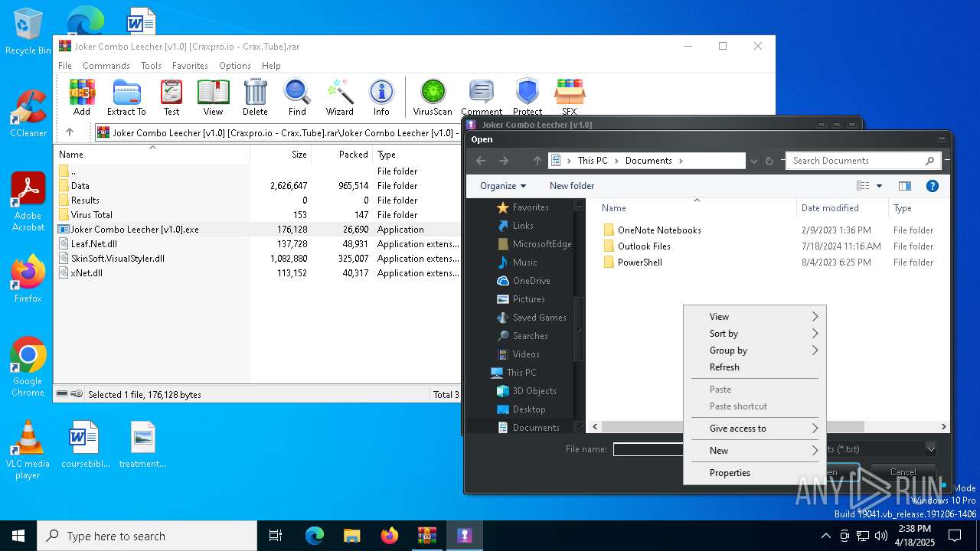Refresh the Documents folder location
The height and width of the screenshot is (551, 980).
point(769,161)
